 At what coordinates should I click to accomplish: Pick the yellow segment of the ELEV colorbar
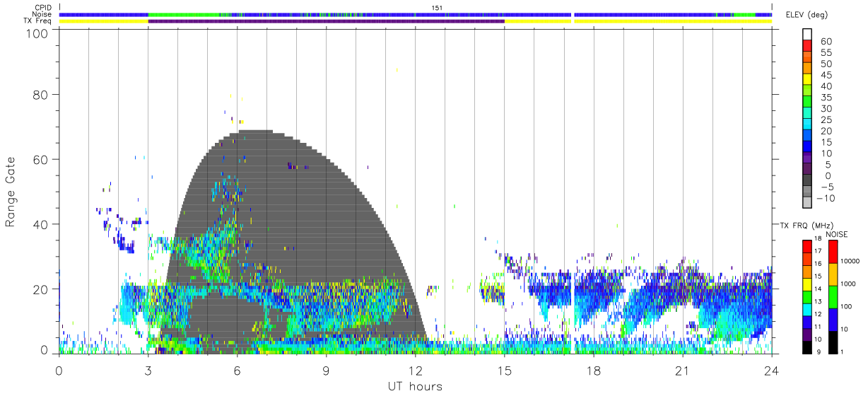[x=807, y=80]
